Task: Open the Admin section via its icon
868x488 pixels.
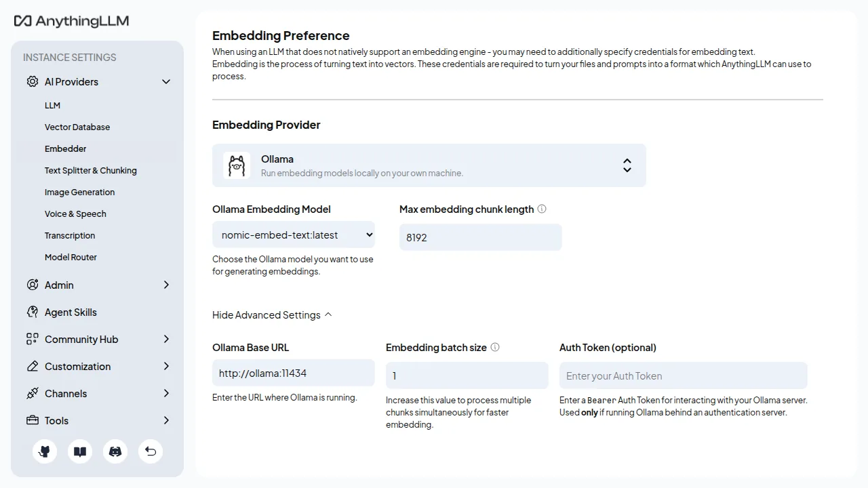Action: tap(32, 285)
